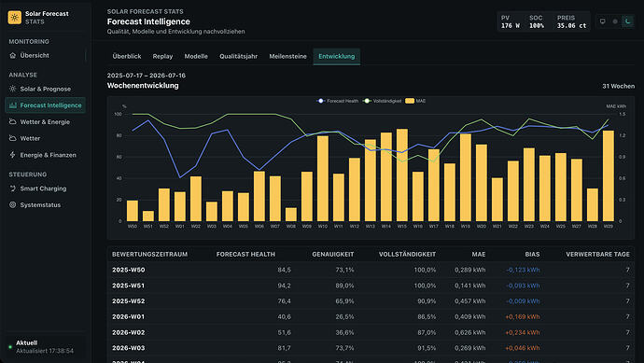Sort table by Genauigkeit column header
Image resolution: width=644 pixels, height=363 pixels.
click(332, 254)
